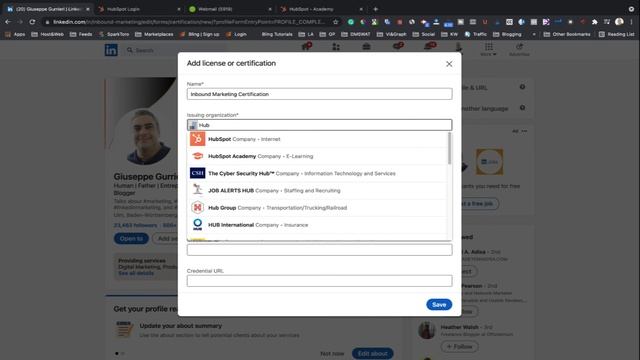Edit the certification Name field
640x360 pixels.
coord(319,94)
